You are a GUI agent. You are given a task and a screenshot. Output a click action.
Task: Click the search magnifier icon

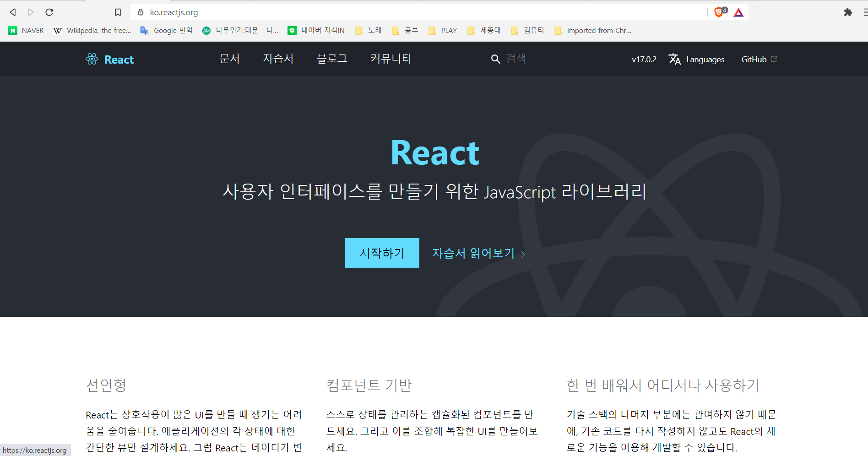coord(495,59)
